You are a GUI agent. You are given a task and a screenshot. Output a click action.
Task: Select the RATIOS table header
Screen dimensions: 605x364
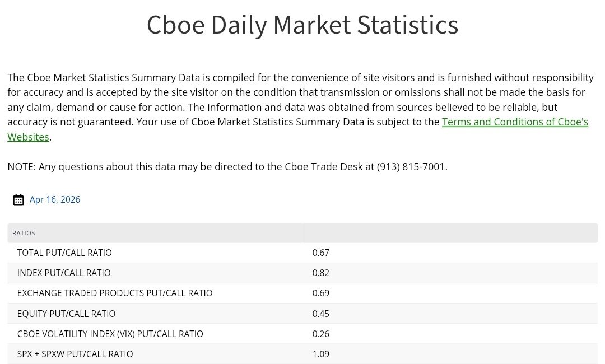pos(24,233)
